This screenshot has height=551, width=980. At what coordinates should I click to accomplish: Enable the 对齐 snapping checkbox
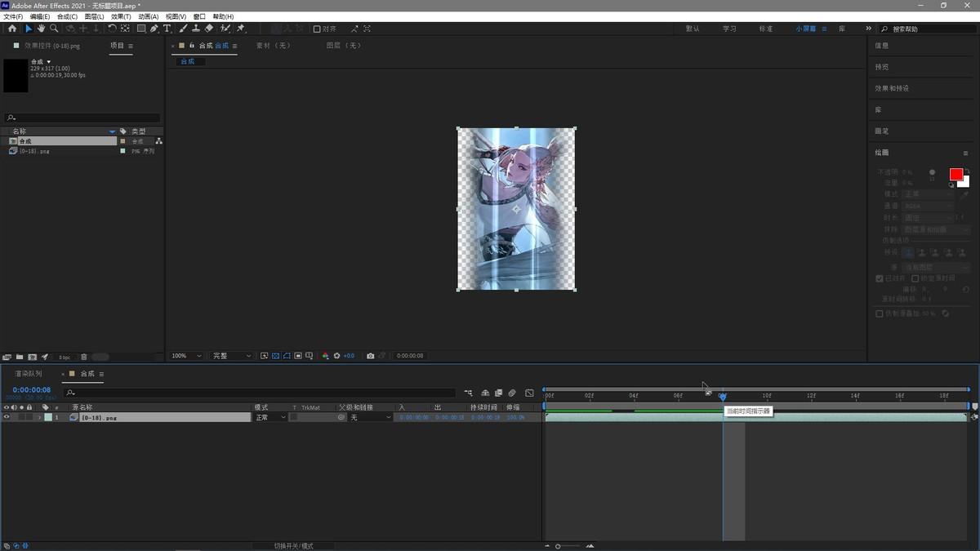tap(317, 29)
